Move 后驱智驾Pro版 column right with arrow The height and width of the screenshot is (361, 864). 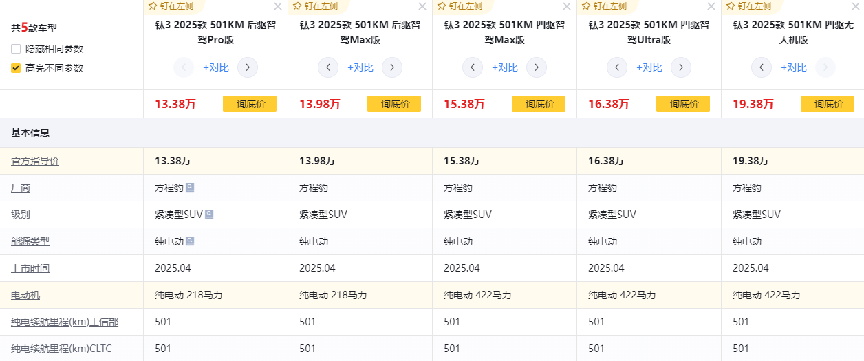tap(247, 68)
